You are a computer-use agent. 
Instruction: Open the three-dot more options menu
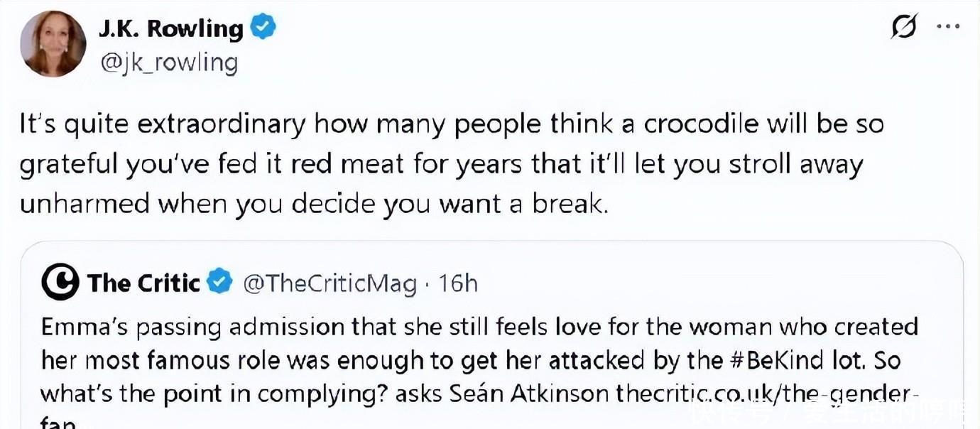click(x=949, y=27)
